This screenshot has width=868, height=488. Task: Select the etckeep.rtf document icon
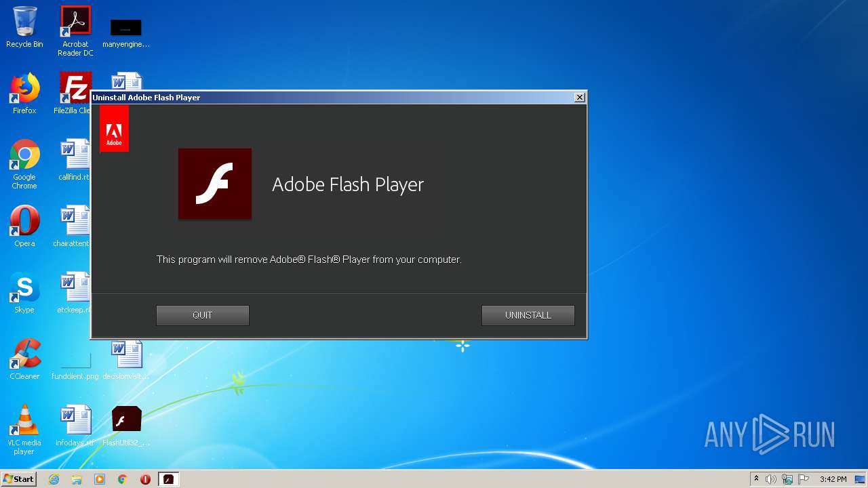[x=74, y=293]
